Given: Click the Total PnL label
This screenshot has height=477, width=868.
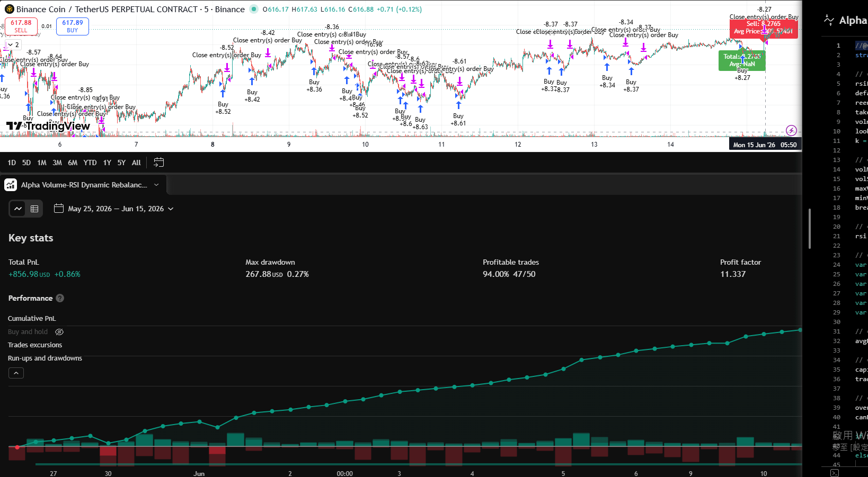Looking at the screenshot, I should (x=24, y=262).
